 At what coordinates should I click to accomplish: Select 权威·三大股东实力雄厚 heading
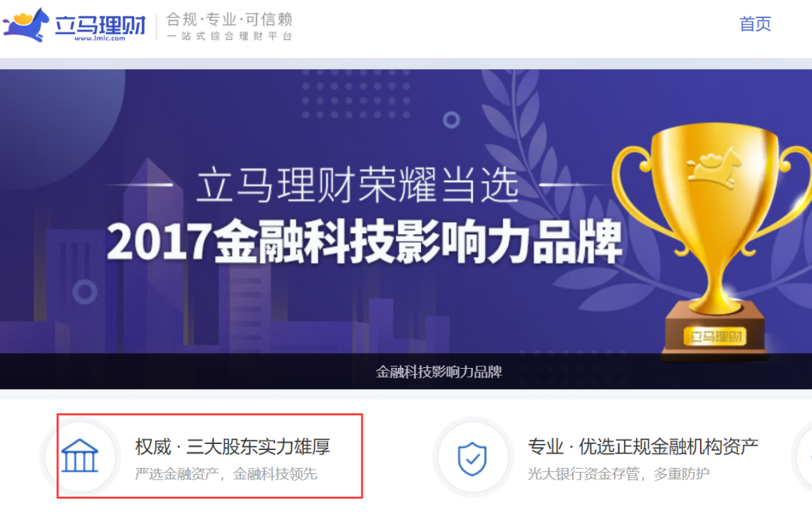(232, 446)
